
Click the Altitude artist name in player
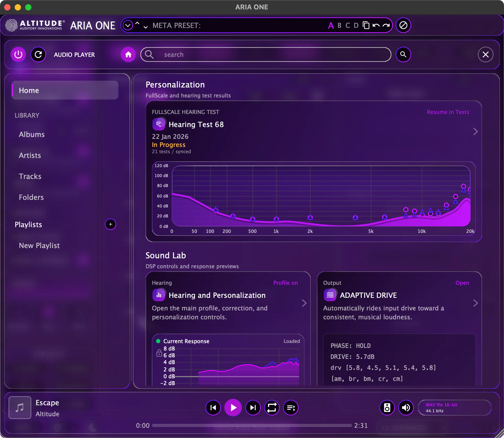point(47,414)
